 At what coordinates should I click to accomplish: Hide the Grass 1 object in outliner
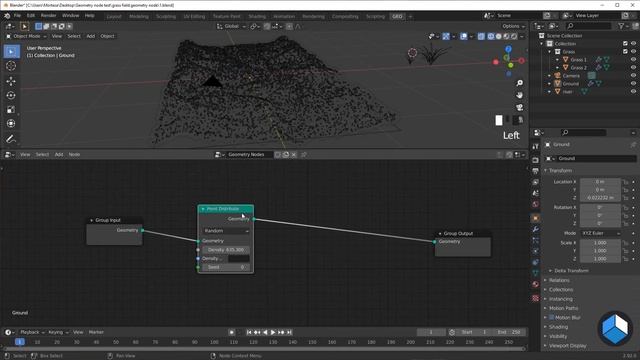click(x=633, y=60)
